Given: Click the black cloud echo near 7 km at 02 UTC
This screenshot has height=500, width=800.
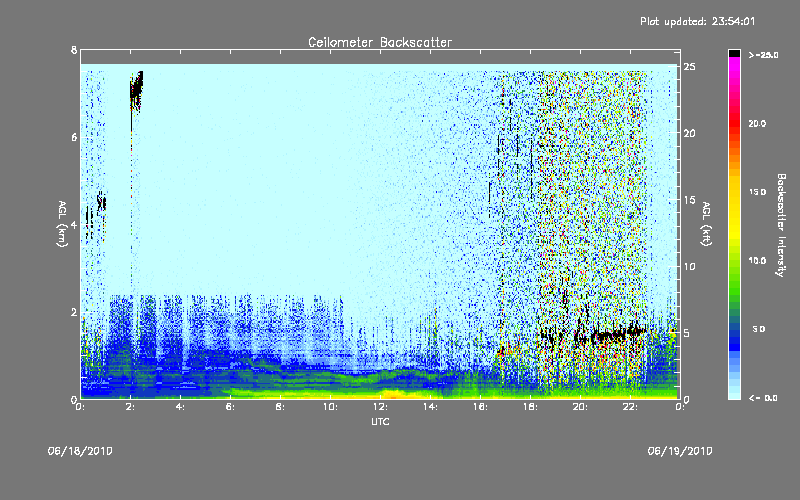Looking at the screenshot, I should click(x=136, y=91).
